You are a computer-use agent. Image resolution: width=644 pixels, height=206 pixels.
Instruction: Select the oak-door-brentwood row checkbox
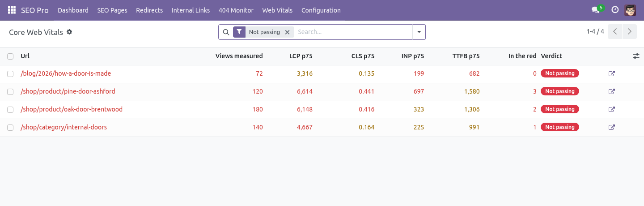coord(10,109)
